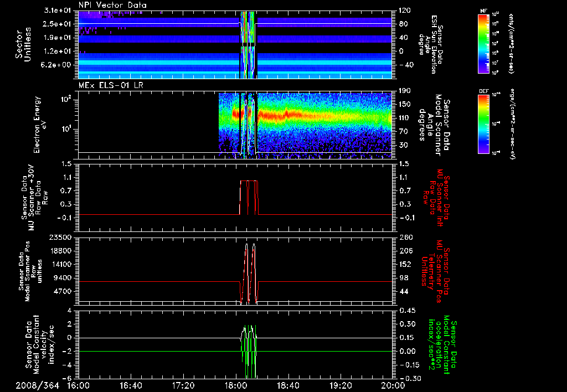Click the 20:00 time axis label
This screenshot has width=567, height=392.
tap(394, 385)
